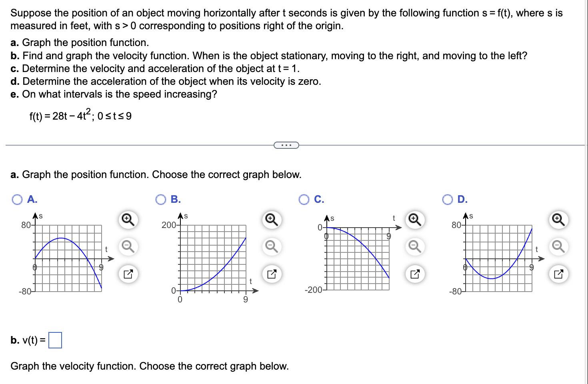This screenshot has height=384, width=588.
Task: Zoom in on graph B using magnifier plus icon
Action: coord(271,219)
